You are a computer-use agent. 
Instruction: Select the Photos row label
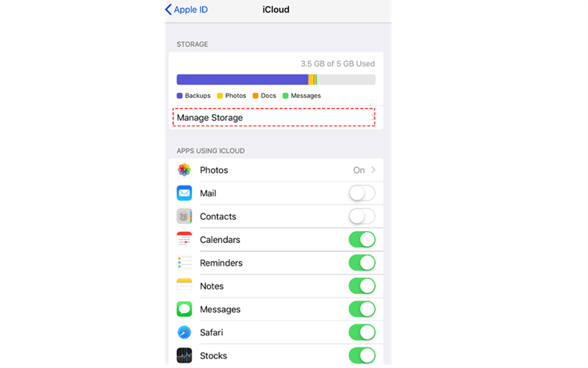[x=214, y=170]
